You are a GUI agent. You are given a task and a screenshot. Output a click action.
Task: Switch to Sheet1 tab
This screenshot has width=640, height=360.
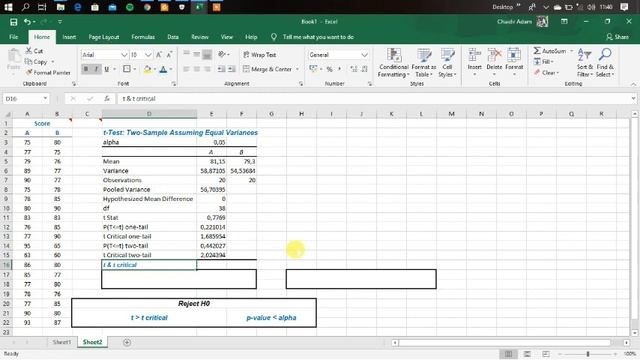[62, 342]
